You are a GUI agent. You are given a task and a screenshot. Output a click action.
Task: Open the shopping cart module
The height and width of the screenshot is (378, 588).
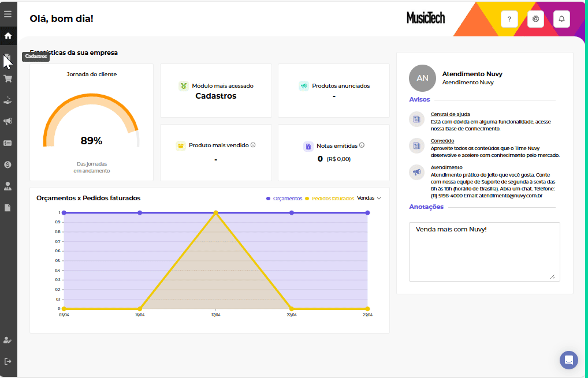(8, 78)
